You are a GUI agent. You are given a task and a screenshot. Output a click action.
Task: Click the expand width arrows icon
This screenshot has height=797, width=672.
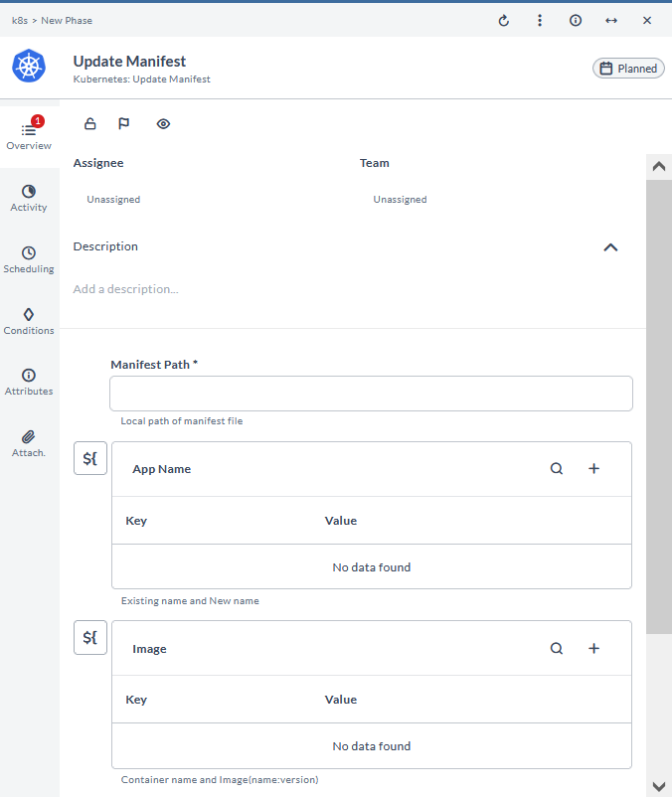(611, 20)
